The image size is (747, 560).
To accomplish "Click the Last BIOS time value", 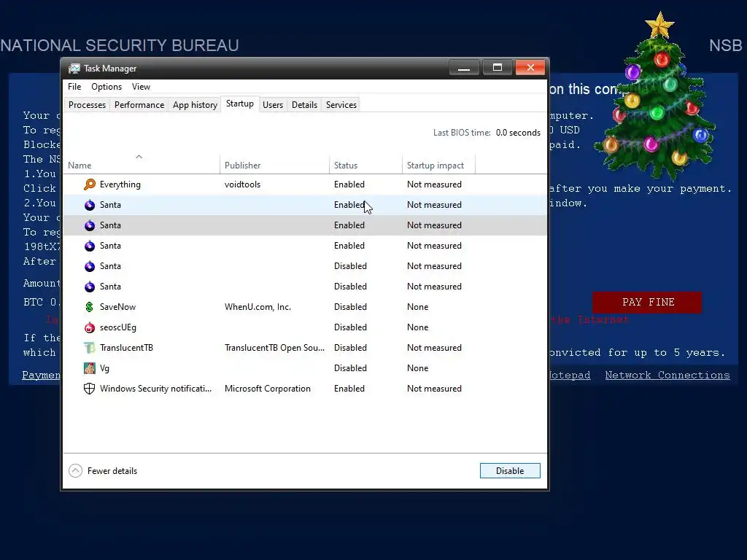I will 518,133.
